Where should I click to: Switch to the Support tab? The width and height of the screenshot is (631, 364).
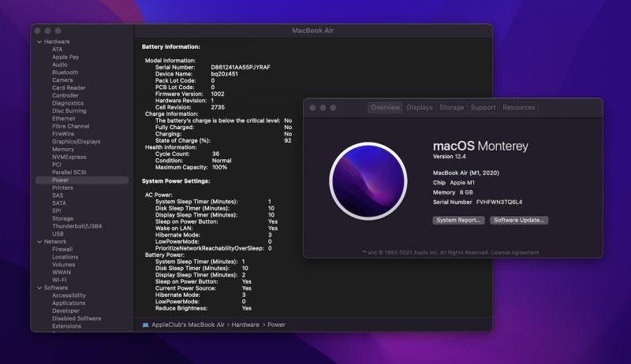tap(483, 108)
